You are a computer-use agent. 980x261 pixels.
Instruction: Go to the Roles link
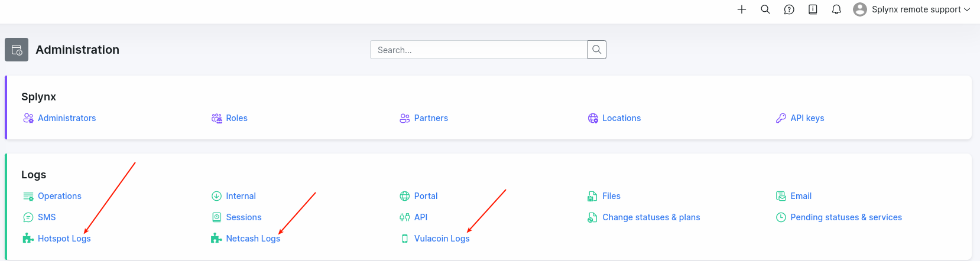click(x=236, y=118)
